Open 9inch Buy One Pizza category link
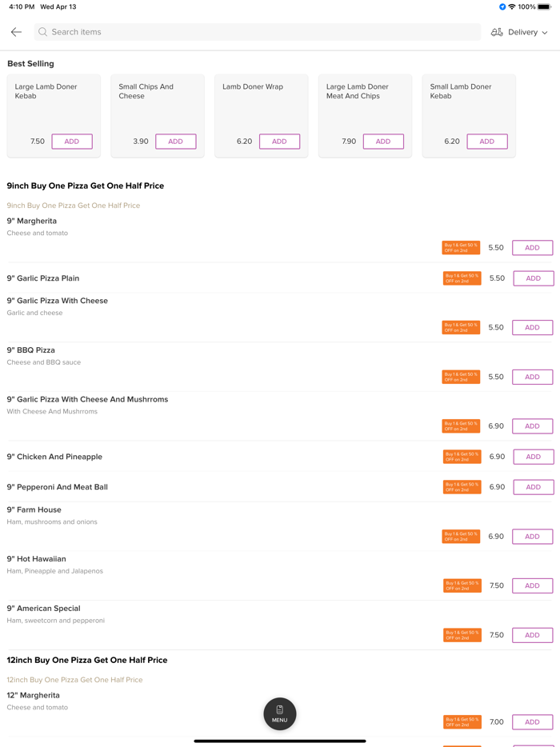 (74, 206)
